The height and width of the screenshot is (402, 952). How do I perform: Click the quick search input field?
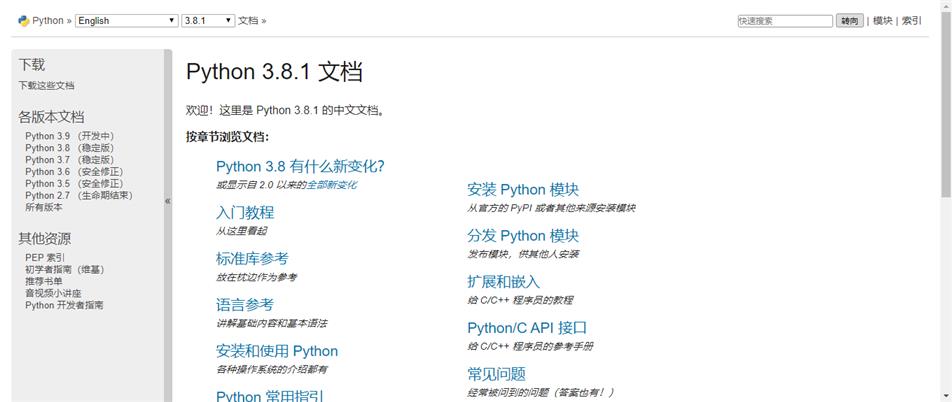click(x=785, y=21)
